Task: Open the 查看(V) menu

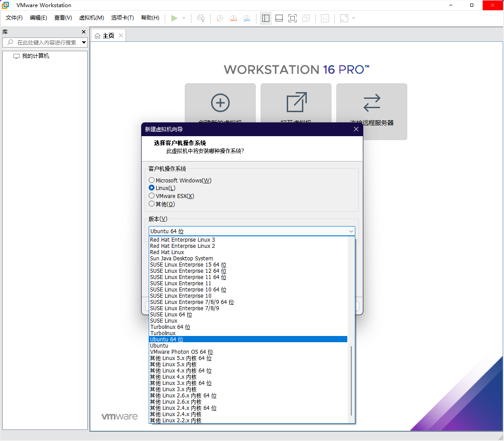Action: point(63,18)
